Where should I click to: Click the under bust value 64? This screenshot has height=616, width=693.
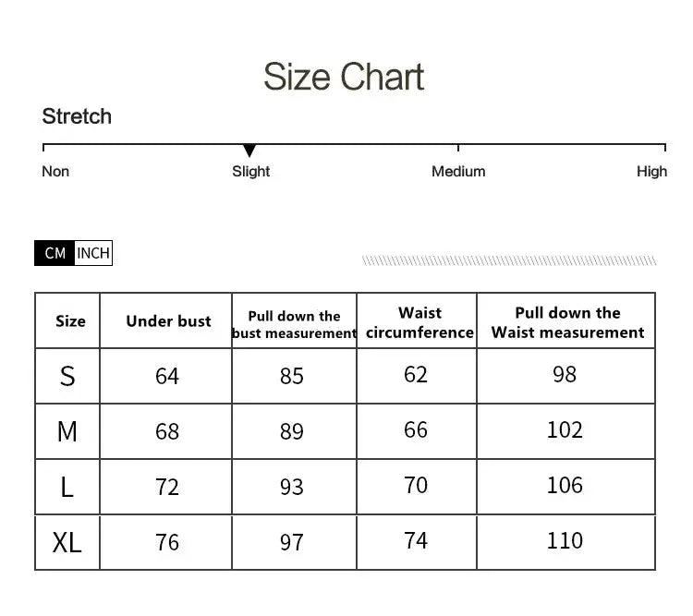167,376
